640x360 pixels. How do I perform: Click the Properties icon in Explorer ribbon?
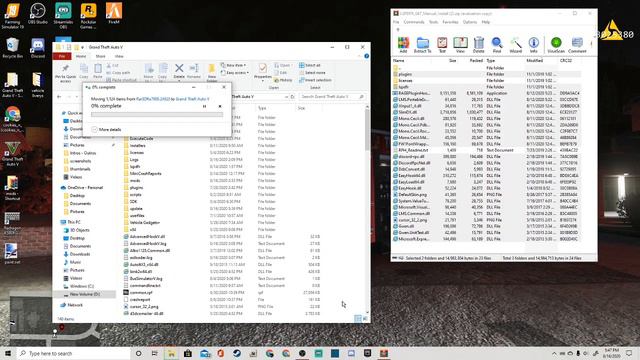coord(262,71)
